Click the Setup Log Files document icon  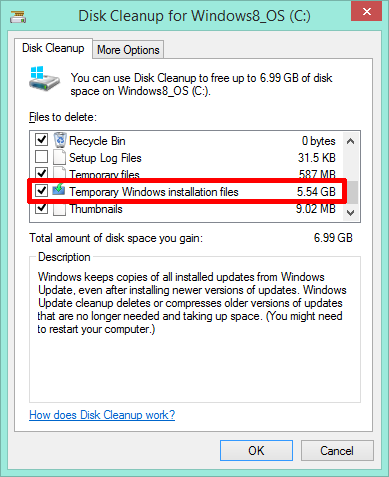[x=59, y=157]
